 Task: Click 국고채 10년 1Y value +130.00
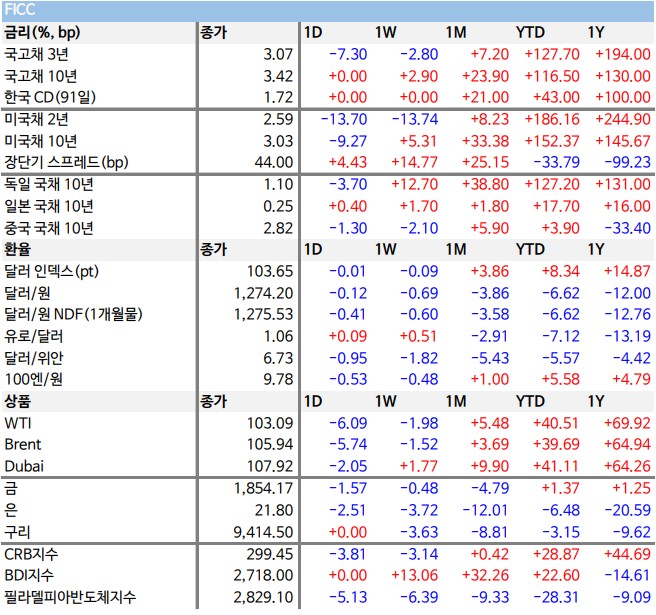(x=623, y=76)
